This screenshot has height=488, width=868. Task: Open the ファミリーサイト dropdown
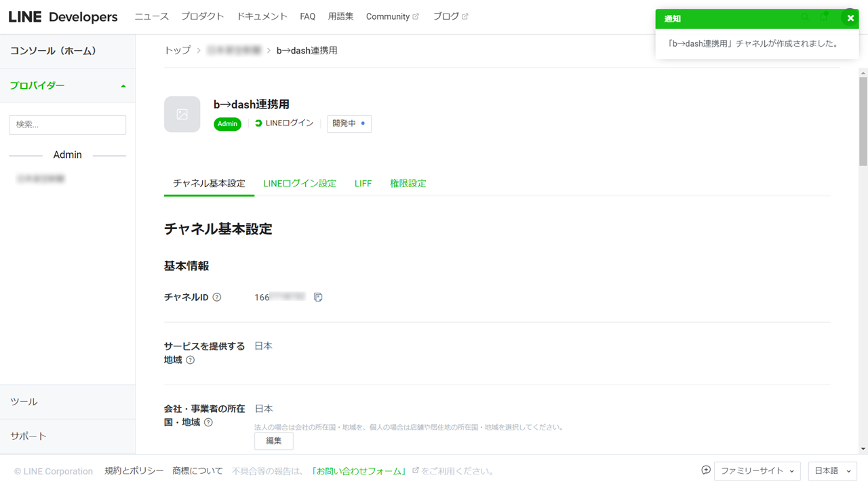757,471
